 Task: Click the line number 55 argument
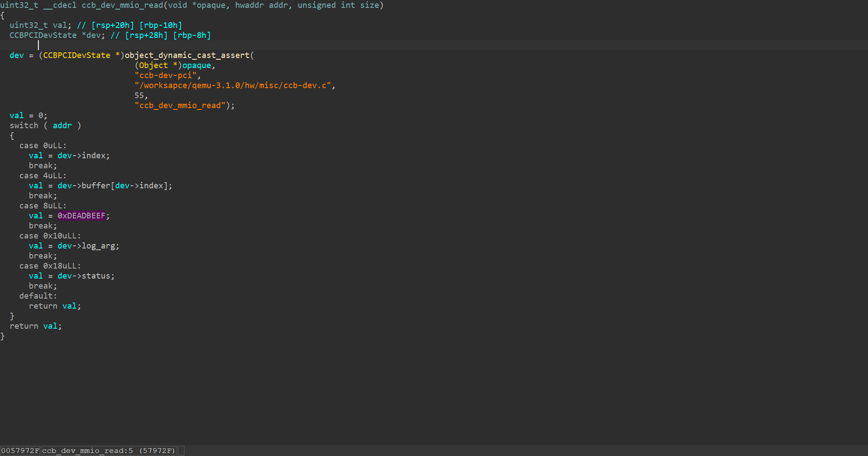tap(139, 95)
